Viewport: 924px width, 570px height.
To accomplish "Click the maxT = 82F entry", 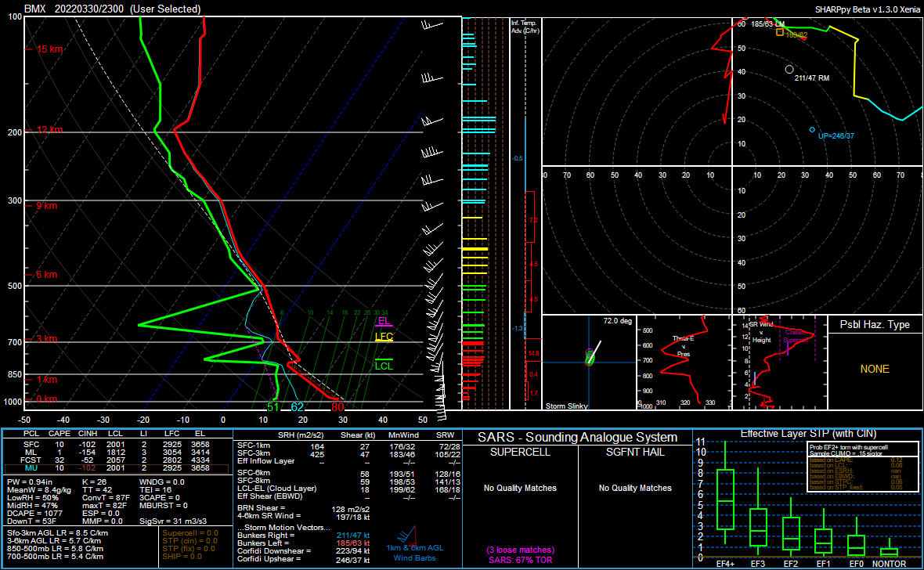I will tap(104, 505).
